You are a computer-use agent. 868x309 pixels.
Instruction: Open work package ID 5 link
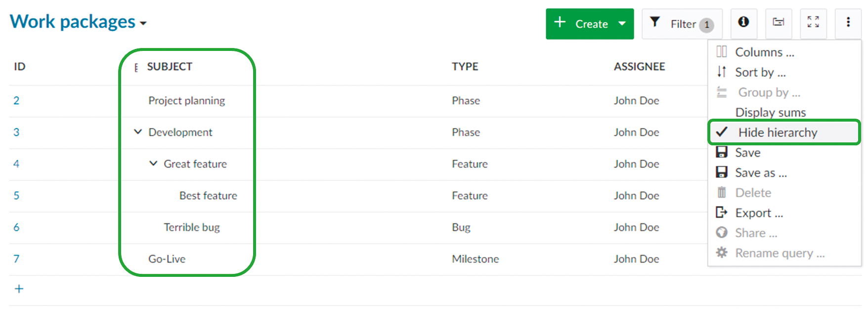pos(16,196)
